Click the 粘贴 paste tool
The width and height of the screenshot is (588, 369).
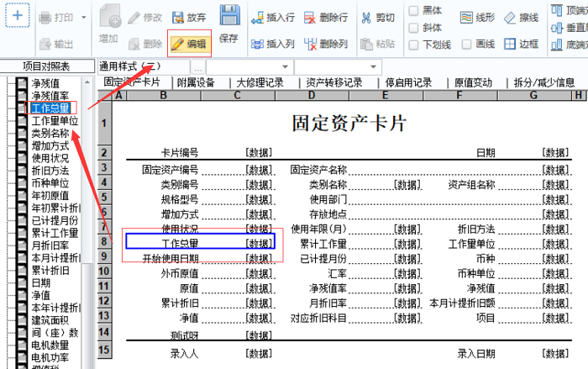(x=378, y=45)
